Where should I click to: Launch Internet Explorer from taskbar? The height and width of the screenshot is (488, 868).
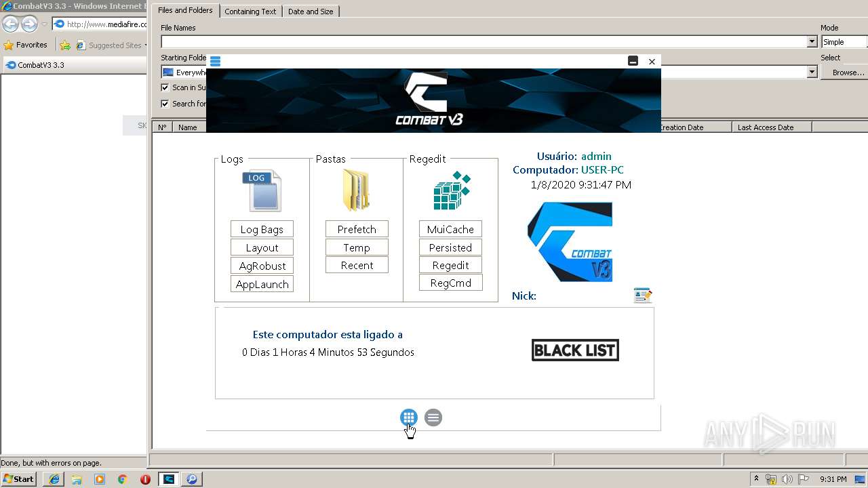click(x=54, y=479)
